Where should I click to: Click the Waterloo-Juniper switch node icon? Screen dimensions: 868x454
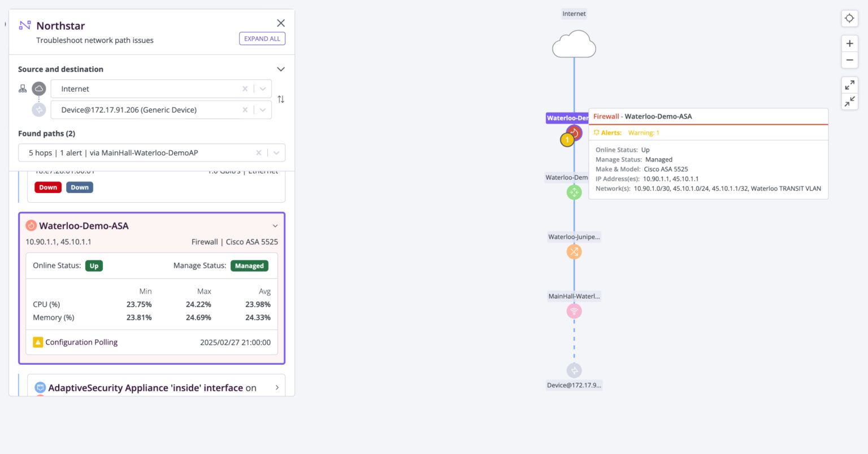click(574, 251)
